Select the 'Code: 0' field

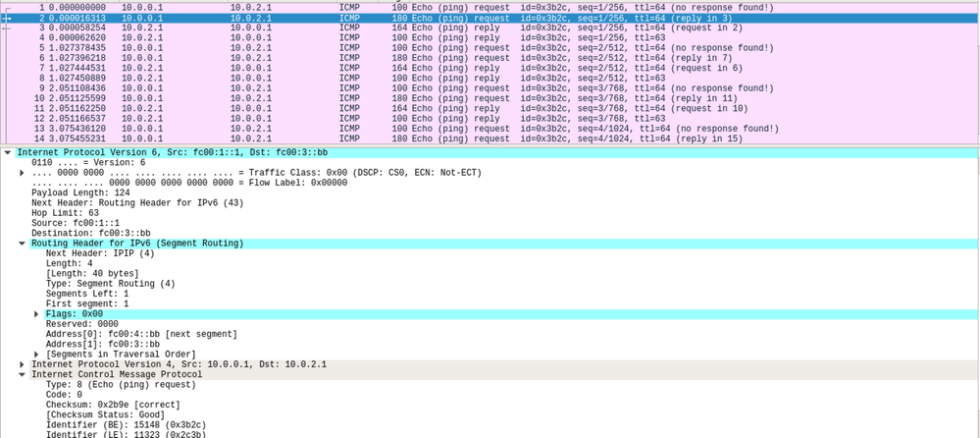coord(64,395)
